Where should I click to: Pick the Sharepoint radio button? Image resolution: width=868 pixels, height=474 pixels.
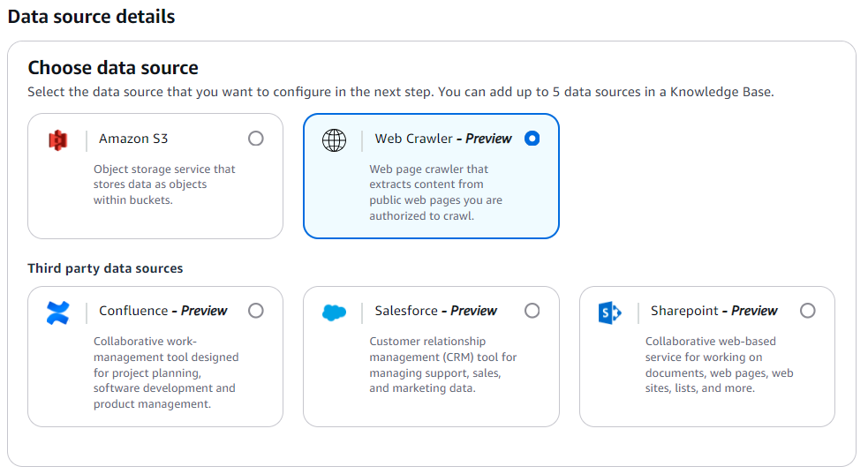point(807,311)
